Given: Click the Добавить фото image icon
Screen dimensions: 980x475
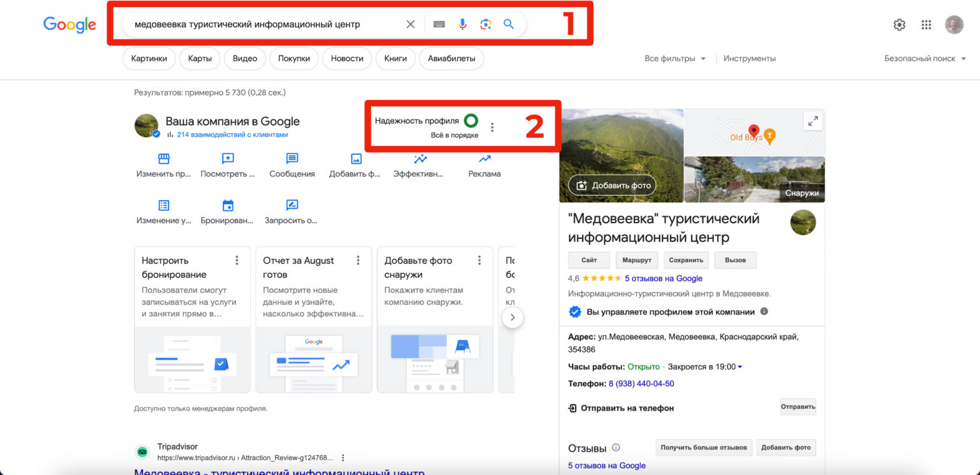Looking at the screenshot, I should [356, 159].
